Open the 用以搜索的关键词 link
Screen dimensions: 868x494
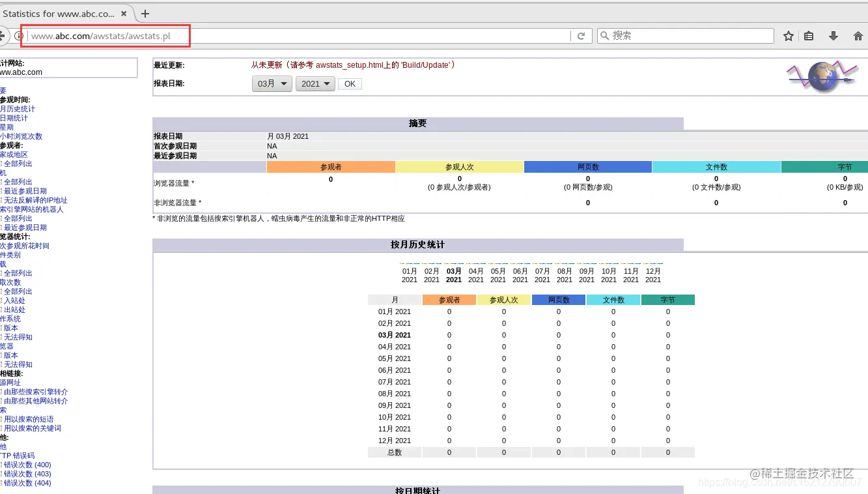tap(33, 428)
